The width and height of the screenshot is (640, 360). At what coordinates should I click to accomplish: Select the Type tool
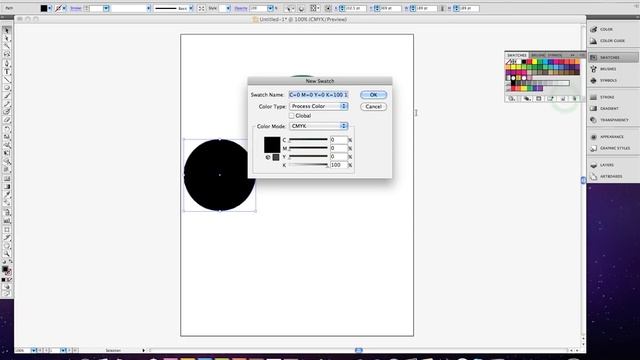pyautogui.click(x=7, y=72)
